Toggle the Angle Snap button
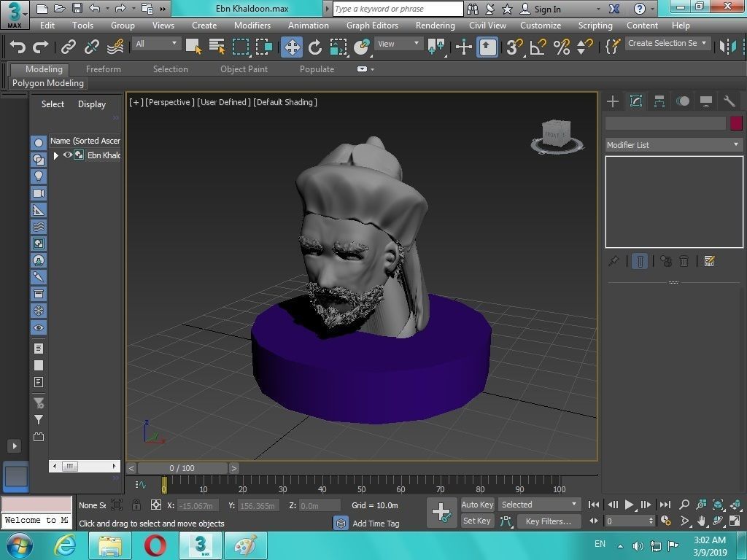The height and width of the screenshot is (560, 747). (538, 47)
